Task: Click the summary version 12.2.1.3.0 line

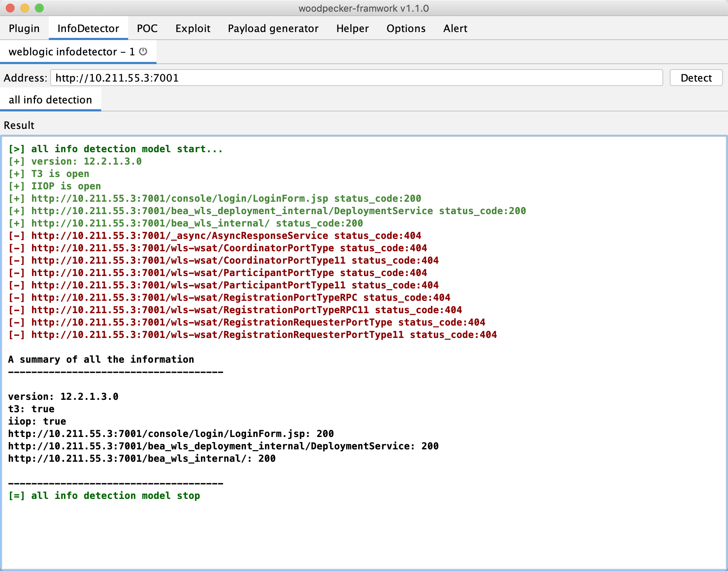Action: (x=63, y=397)
